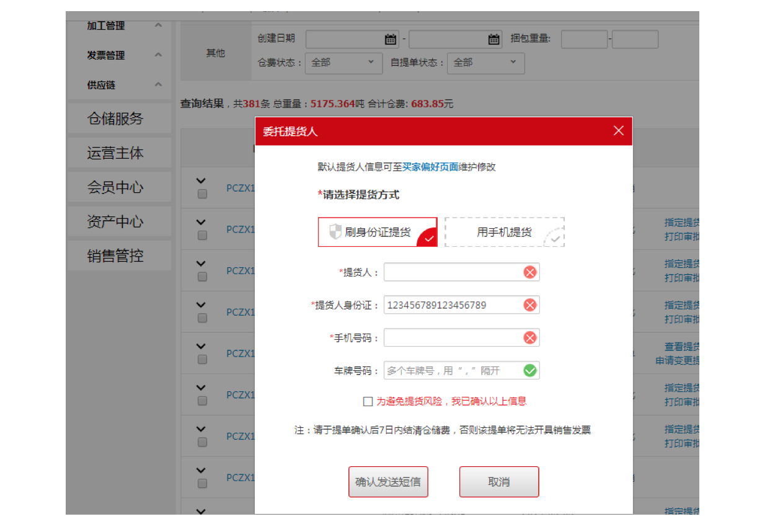Click the red error icon in 提货人 field
This screenshot has height=532, width=770.
[x=529, y=272]
